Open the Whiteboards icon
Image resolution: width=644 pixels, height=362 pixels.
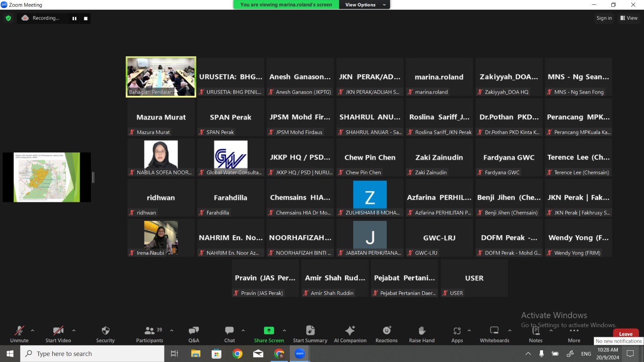pyautogui.click(x=494, y=331)
